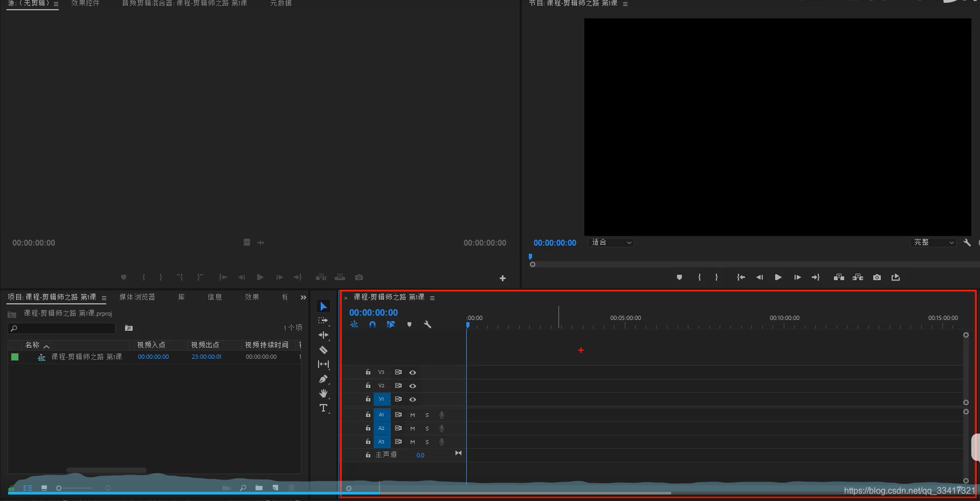
Task: Open project panel menu
Action: (x=104, y=298)
